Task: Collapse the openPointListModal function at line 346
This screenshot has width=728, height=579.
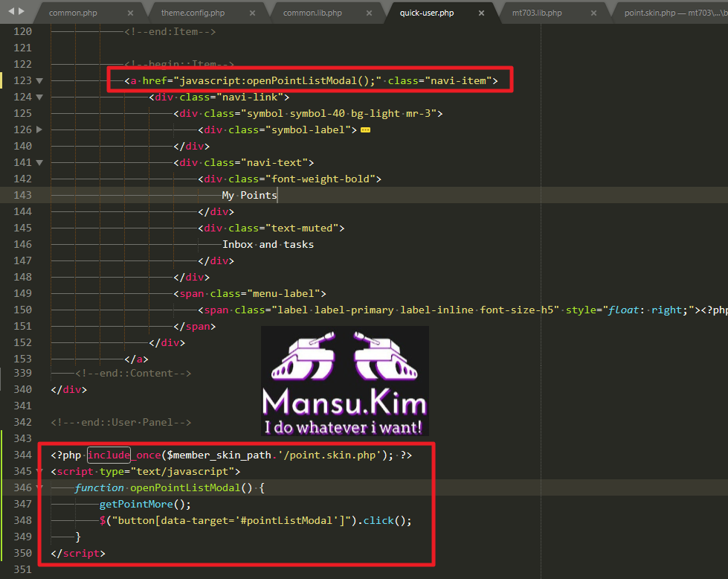Action: click(x=39, y=488)
